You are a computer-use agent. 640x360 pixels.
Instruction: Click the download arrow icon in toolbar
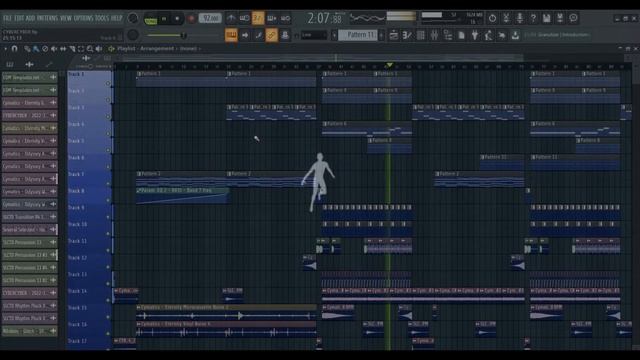515,35
